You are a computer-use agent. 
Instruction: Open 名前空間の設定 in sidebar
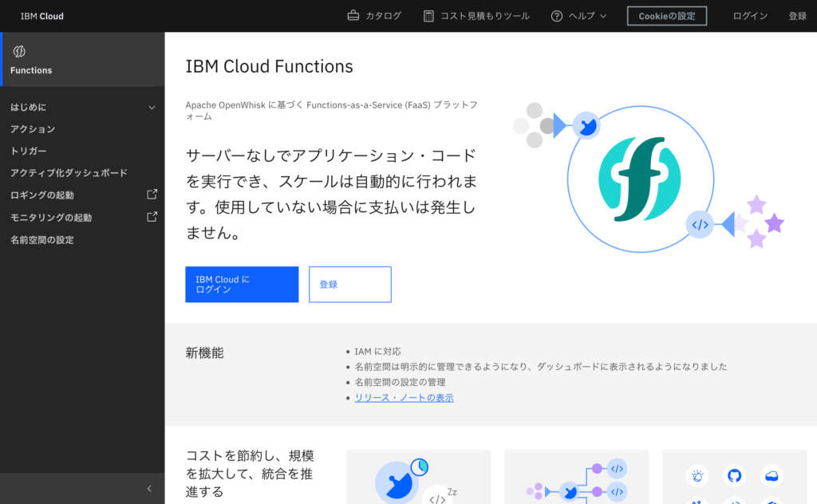tap(42, 239)
